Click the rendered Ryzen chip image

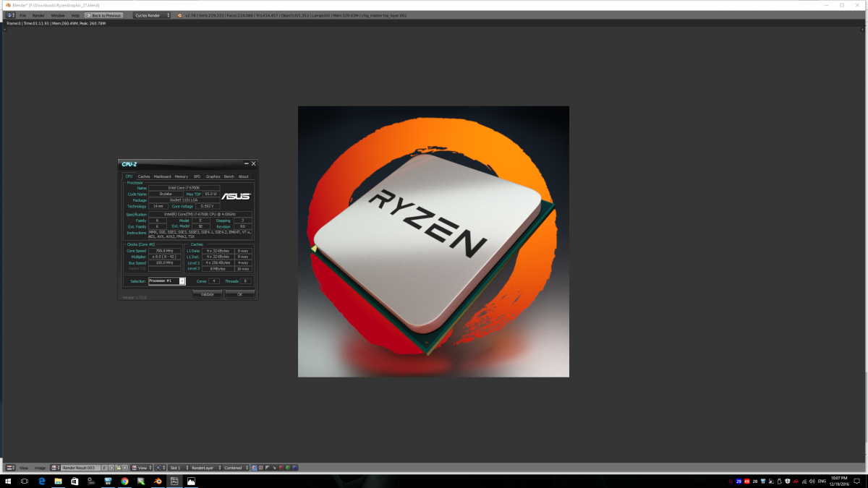[x=433, y=241]
